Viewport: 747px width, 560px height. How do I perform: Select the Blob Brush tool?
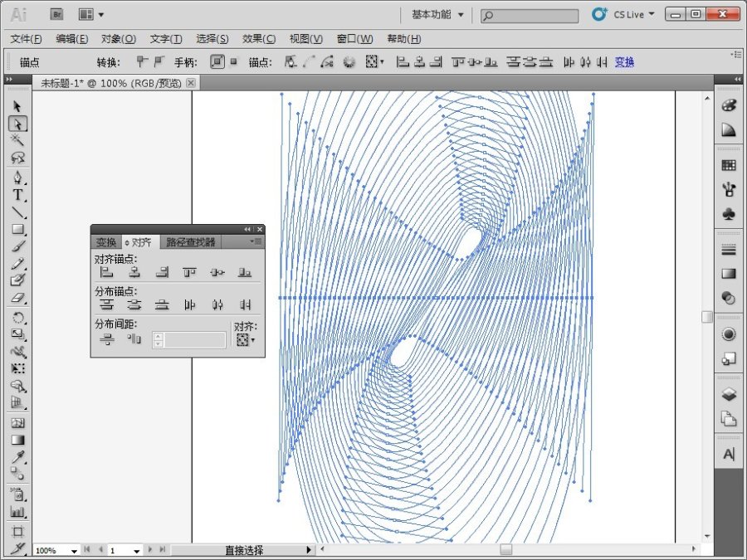pyautogui.click(x=17, y=280)
